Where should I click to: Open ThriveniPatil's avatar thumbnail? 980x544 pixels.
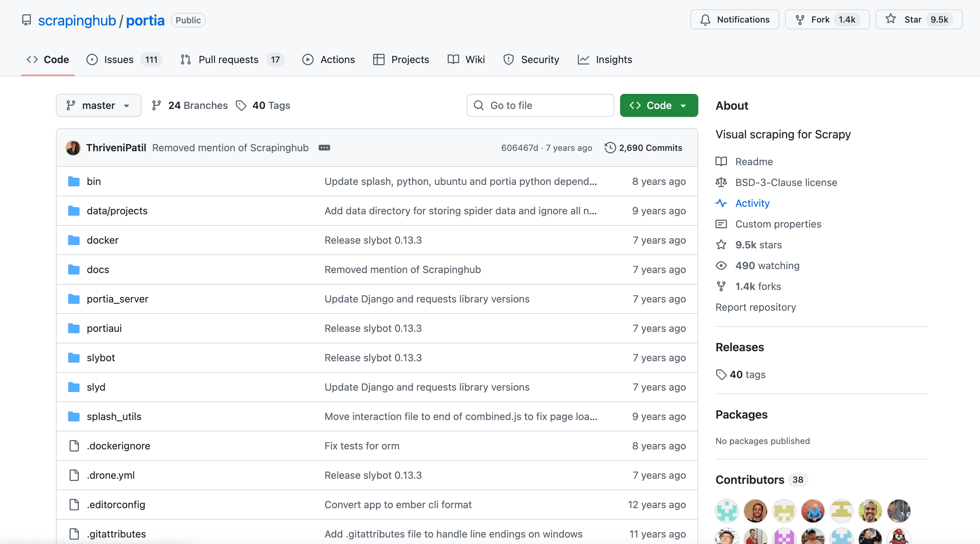[73, 148]
